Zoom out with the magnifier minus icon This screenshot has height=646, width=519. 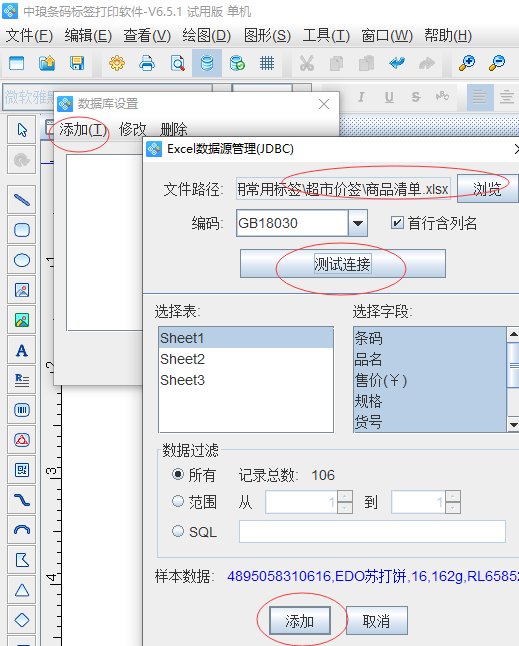coord(497,63)
